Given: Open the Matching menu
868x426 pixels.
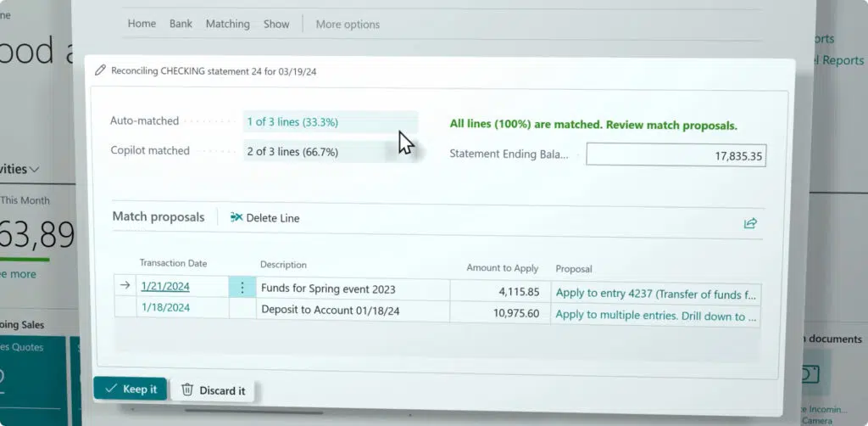Looking at the screenshot, I should point(227,24).
